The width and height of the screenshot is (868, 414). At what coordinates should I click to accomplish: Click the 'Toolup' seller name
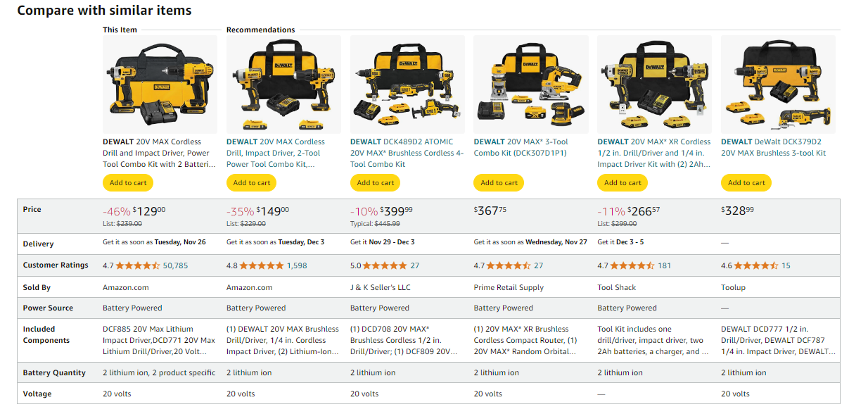tap(734, 287)
